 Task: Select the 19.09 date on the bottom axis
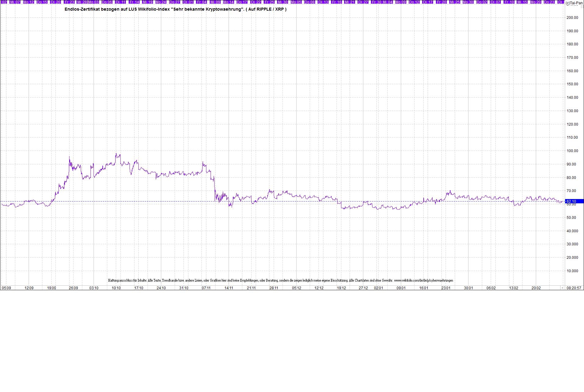click(52, 288)
